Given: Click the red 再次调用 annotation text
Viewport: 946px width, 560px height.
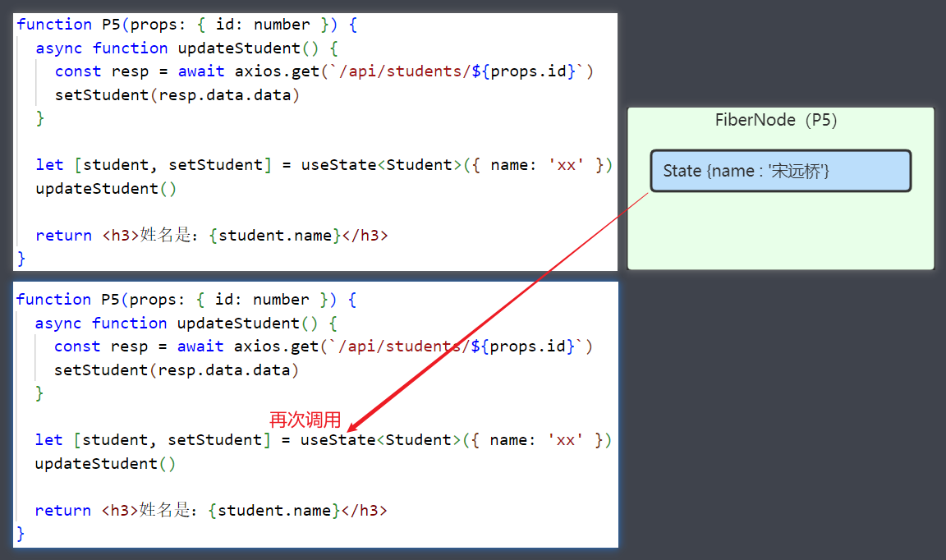Looking at the screenshot, I should (305, 420).
